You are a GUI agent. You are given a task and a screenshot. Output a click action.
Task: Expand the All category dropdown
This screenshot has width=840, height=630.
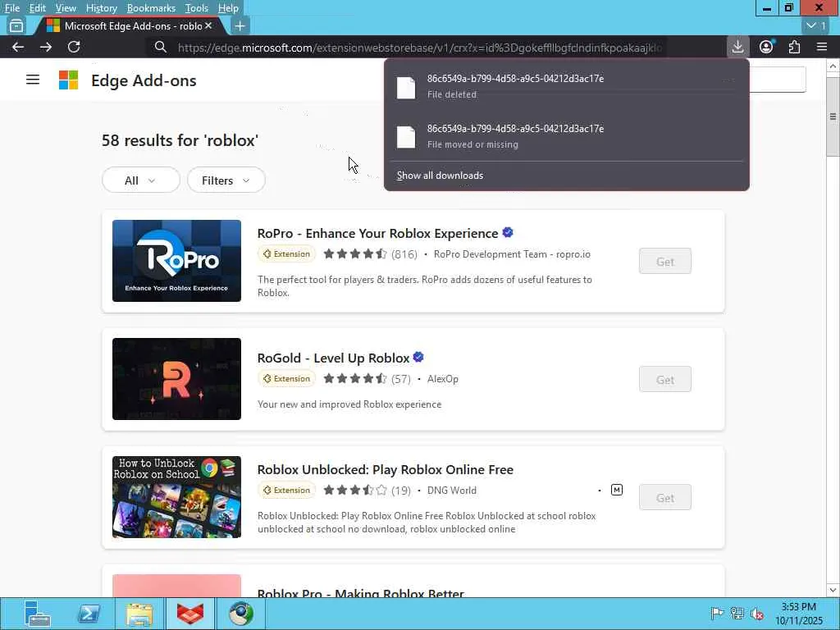[x=141, y=180]
